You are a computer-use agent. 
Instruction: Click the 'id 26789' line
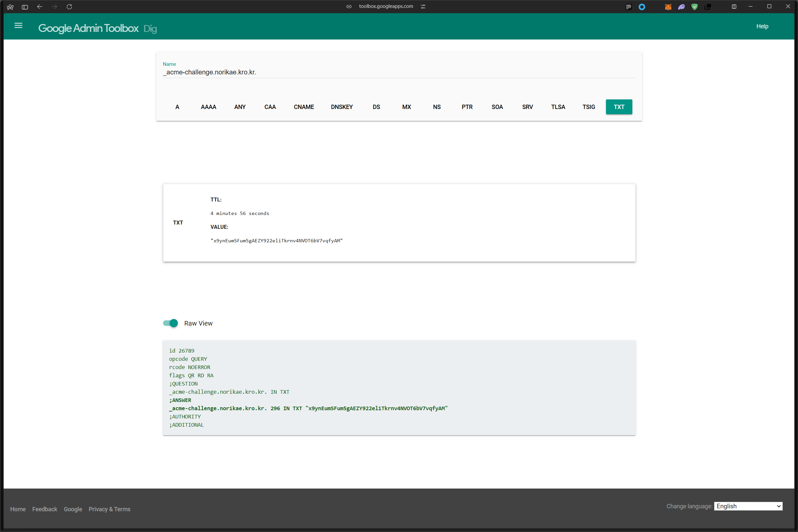click(181, 351)
